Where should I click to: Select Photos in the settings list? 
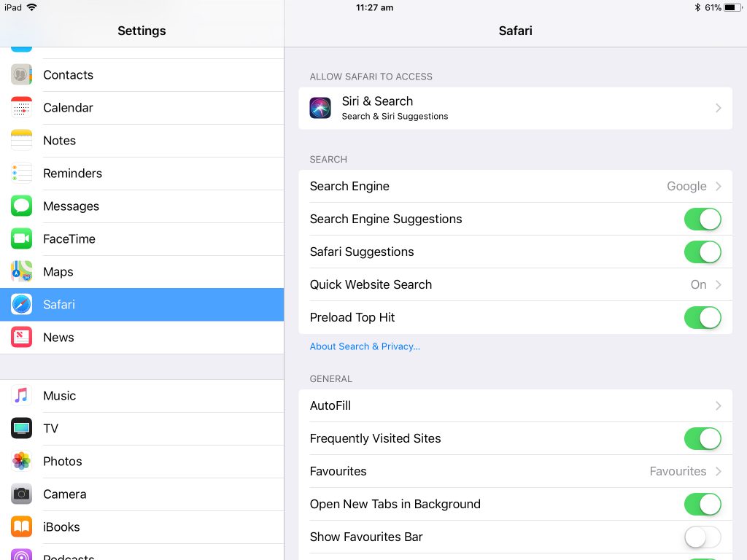(142, 462)
